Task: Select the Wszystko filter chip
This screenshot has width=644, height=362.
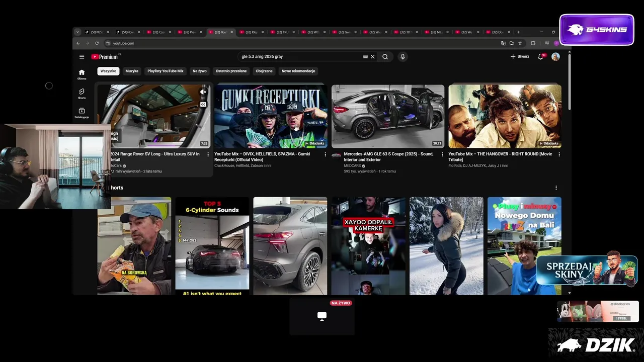Action: tap(108, 71)
